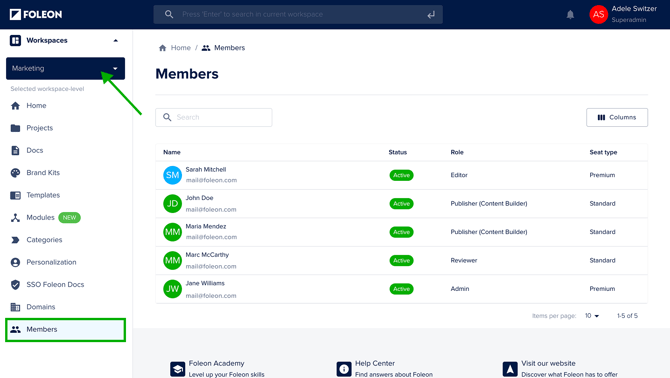Focus the global workspace search field
This screenshot has width=670, height=378.
(x=298, y=15)
